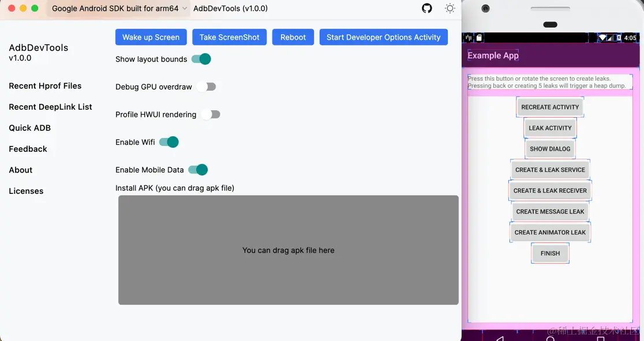Enable Debug GPU overdraw switch
644x341 pixels.
tap(206, 87)
